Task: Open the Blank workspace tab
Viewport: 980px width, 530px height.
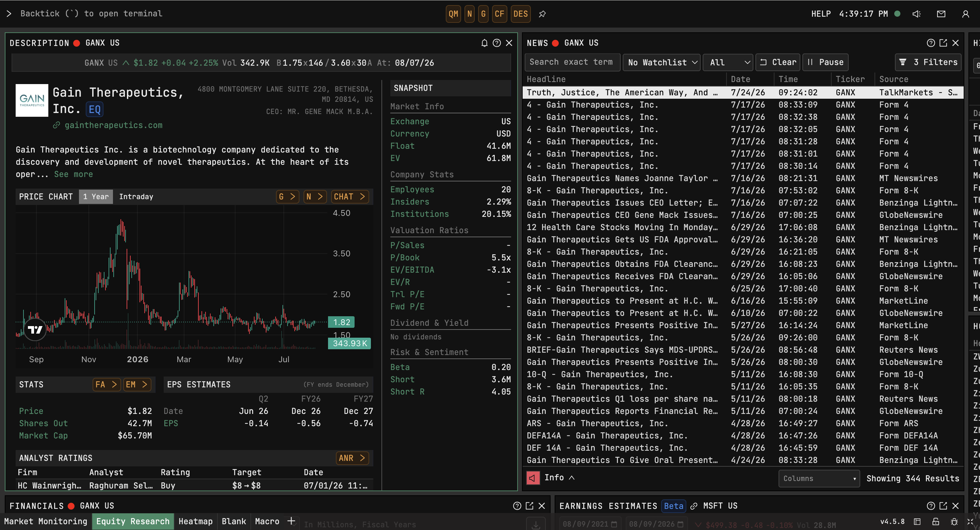Action: tap(233, 521)
